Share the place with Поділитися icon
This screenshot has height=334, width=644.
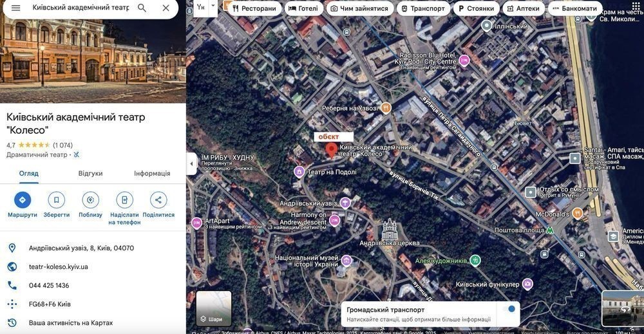(x=158, y=200)
